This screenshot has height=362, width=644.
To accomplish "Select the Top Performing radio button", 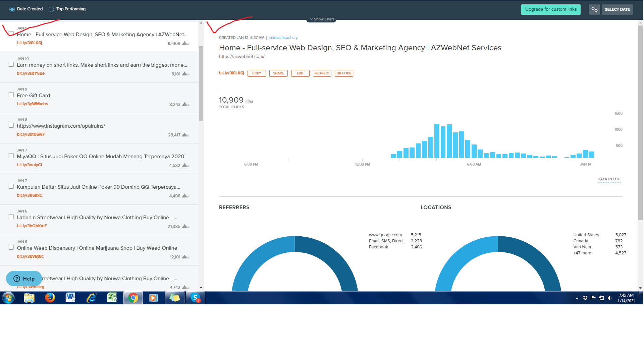I will pyautogui.click(x=51, y=9).
